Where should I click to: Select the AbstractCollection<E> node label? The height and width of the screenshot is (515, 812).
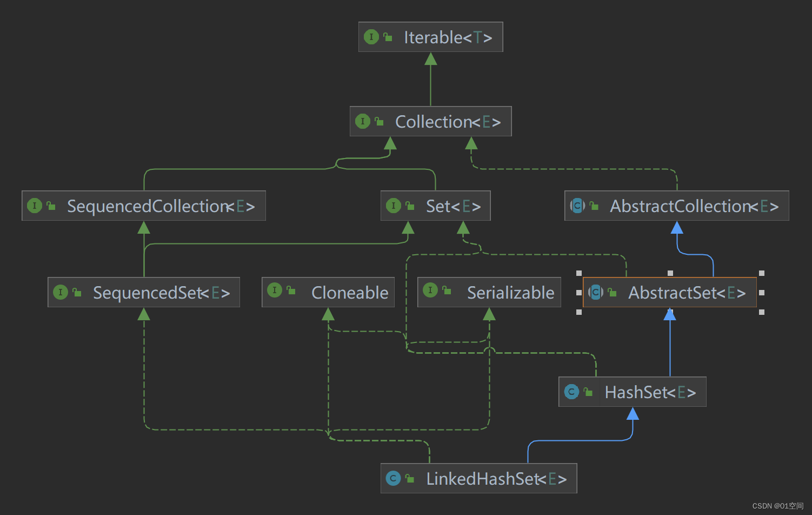[x=695, y=206]
